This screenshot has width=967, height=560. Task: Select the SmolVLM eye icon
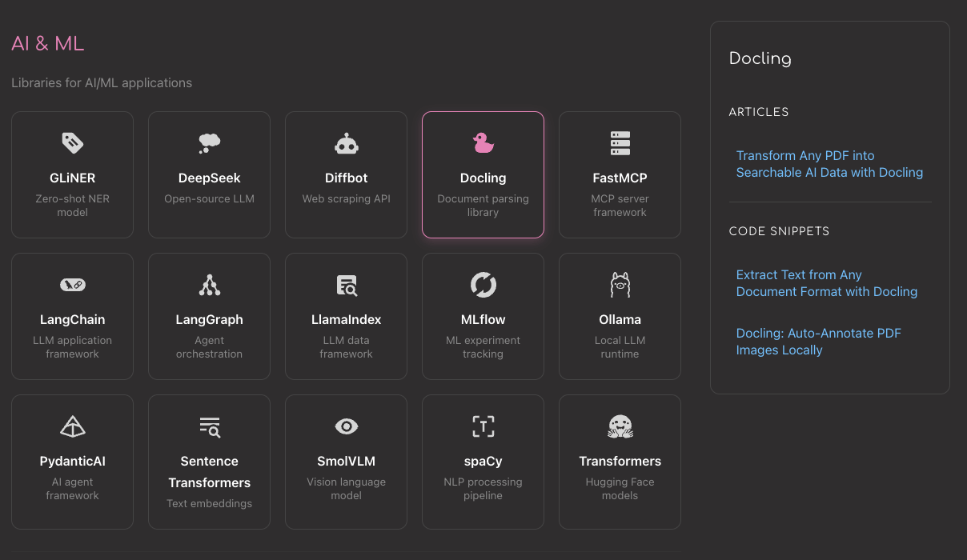click(x=346, y=426)
